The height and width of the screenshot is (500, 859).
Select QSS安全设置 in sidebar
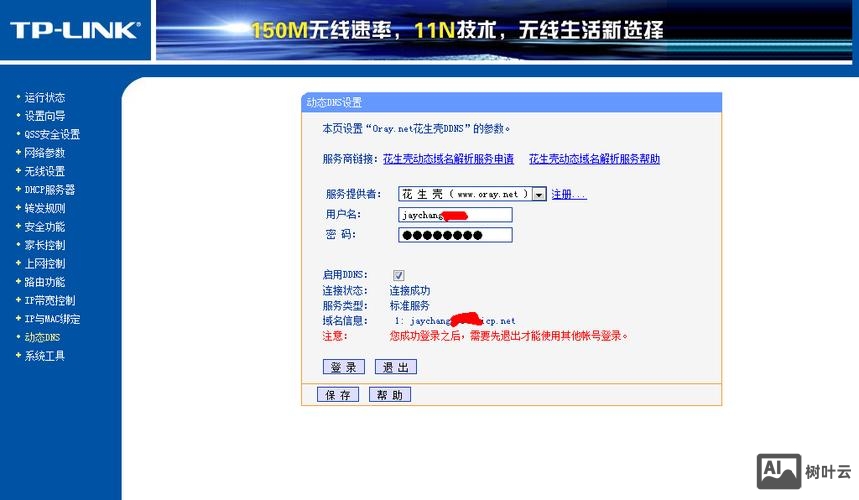(x=52, y=134)
